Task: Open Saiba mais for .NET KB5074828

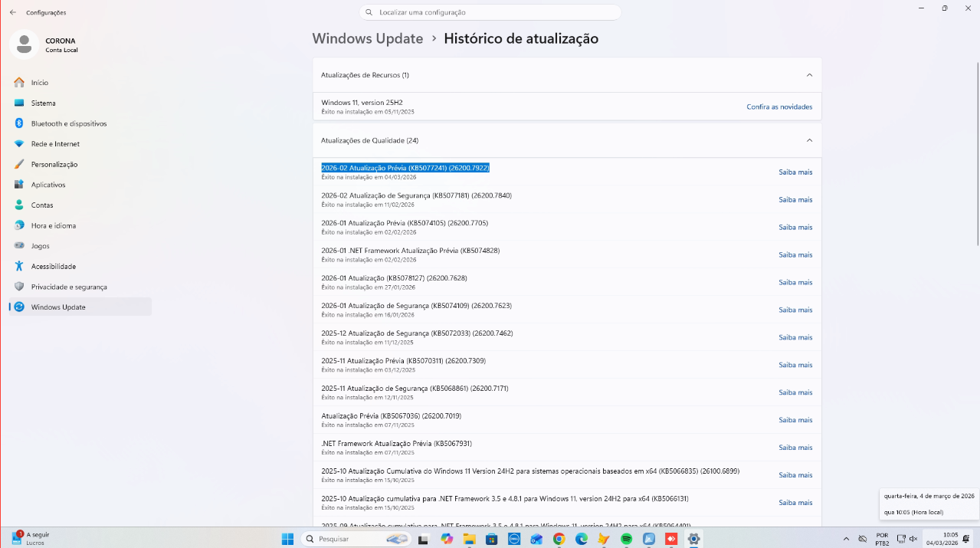Action: pyautogui.click(x=795, y=254)
